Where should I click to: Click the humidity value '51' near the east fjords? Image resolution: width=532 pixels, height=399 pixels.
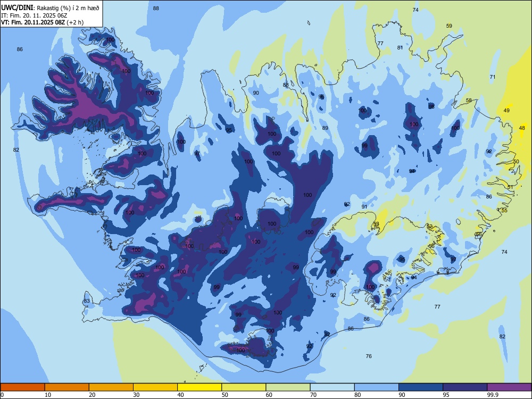click(x=510, y=187)
